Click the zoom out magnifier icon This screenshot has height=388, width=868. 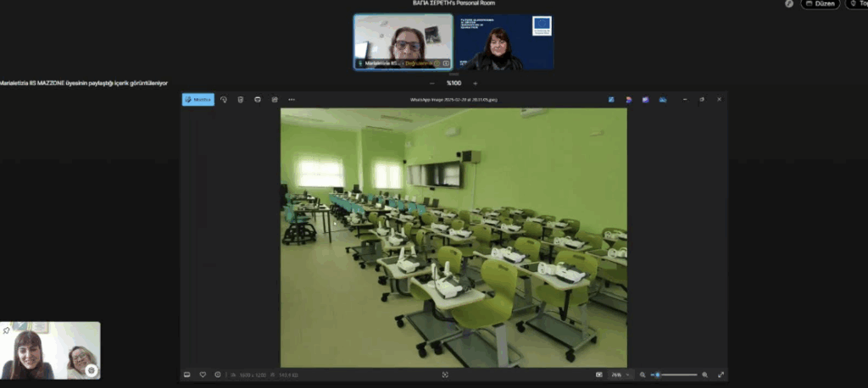[x=643, y=374]
